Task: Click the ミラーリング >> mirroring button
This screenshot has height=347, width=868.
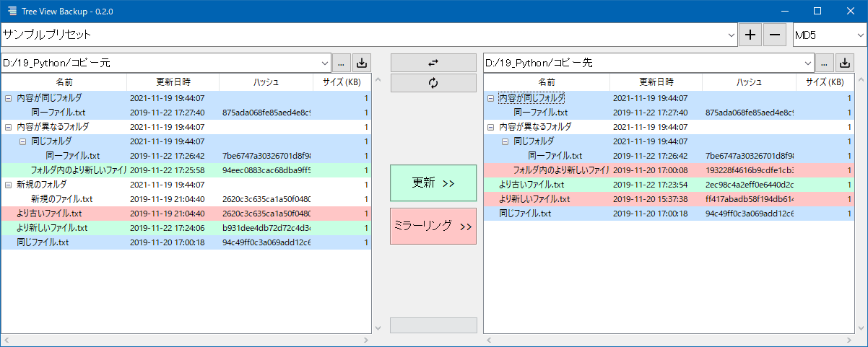Action: click(x=433, y=226)
